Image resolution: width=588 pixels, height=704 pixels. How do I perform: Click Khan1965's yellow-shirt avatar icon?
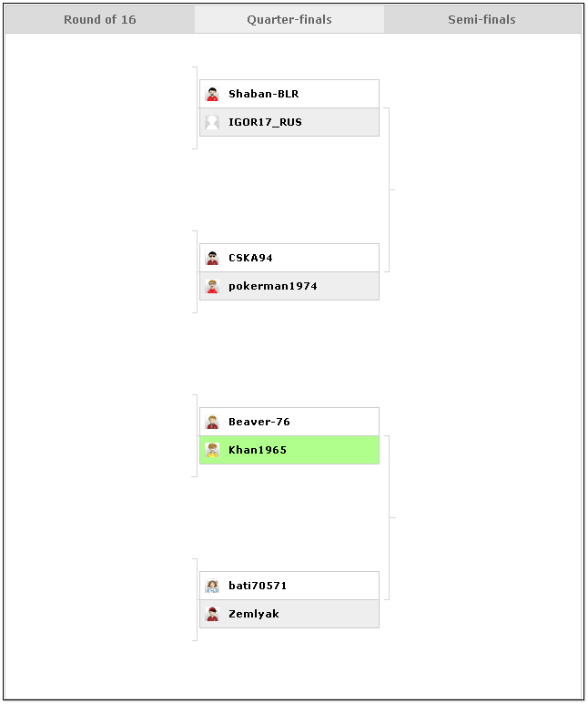click(x=212, y=450)
